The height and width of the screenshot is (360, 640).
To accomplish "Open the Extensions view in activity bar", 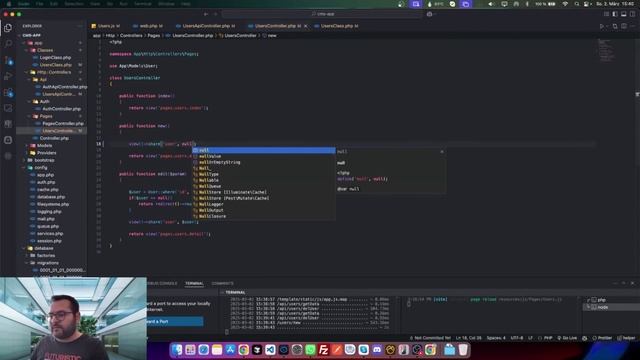I will 8,93.
